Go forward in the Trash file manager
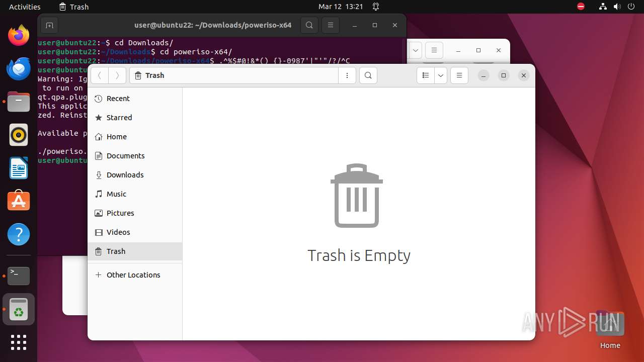Viewport: 644px width, 362px height. (x=117, y=75)
